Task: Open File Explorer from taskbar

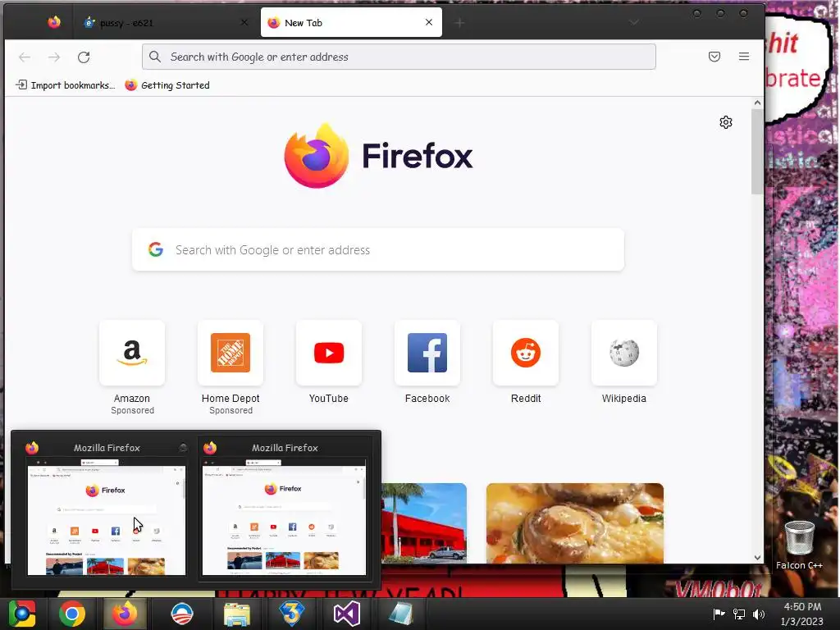Action: click(x=237, y=614)
